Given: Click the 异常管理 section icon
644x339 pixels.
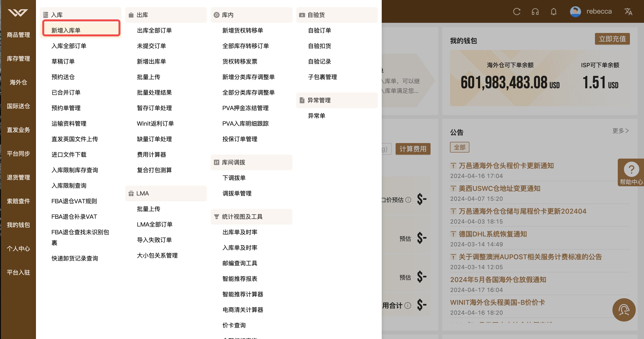Looking at the screenshot, I should pyautogui.click(x=302, y=100).
